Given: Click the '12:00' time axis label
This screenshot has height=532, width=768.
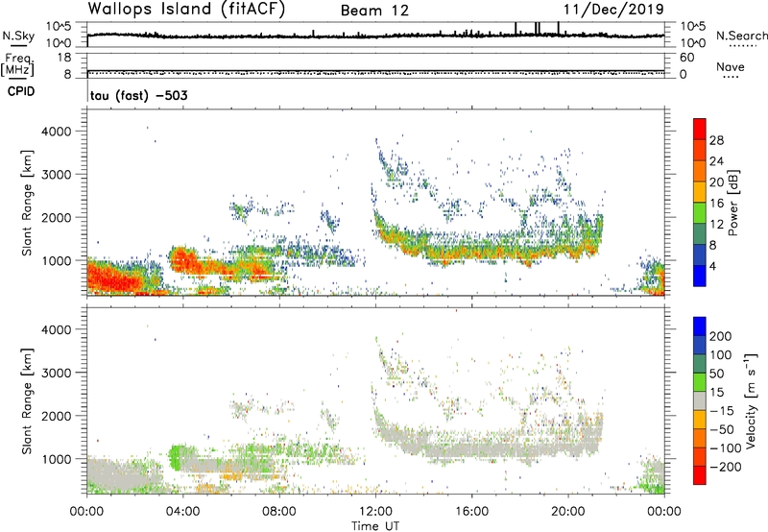Looking at the screenshot, I should 375,512.
